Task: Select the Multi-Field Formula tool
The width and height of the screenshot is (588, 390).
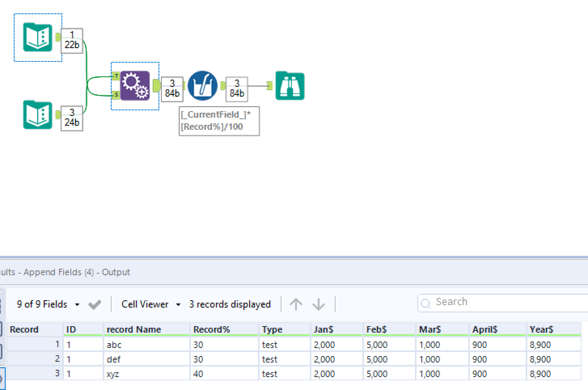Action: coord(203,86)
